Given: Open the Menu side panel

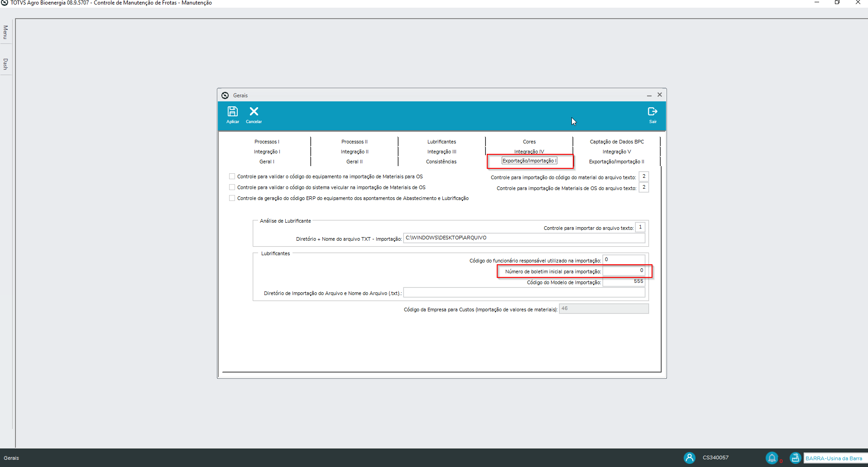Looking at the screenshot, I should click(5, 32).
